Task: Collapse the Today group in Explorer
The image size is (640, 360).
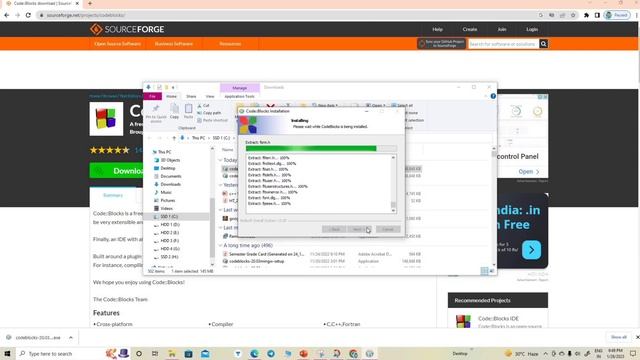Action: pos(220,160)
